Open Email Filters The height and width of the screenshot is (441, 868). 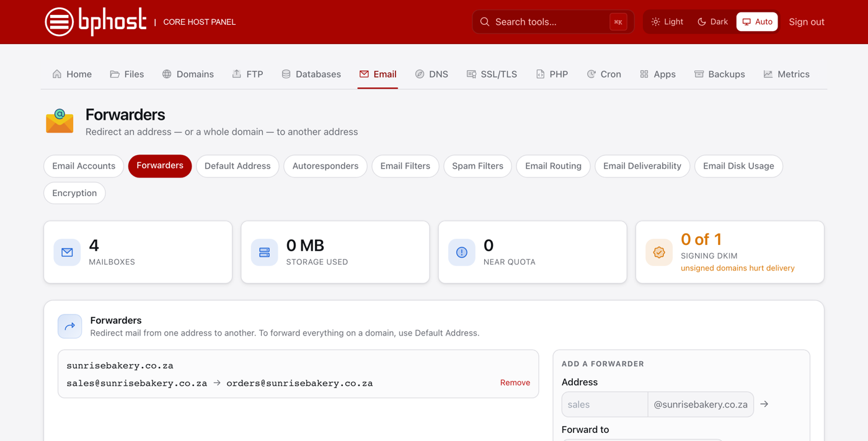click(x=405, y=166)
